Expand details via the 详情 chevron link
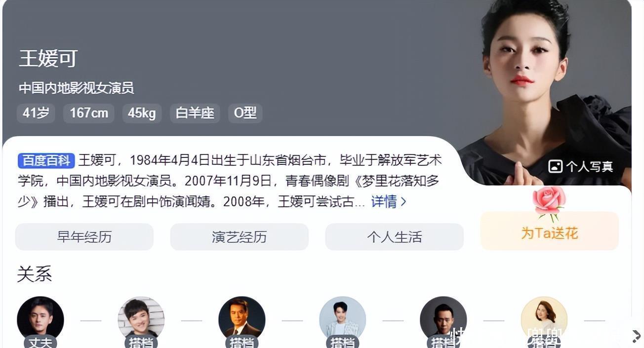The width and height of the screenshot is (644, 348). pos(389,201)
